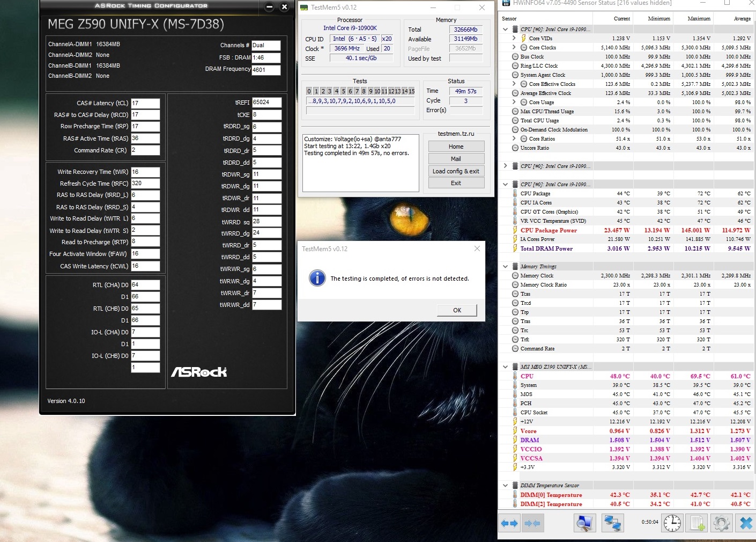Click the Command Rate (CR) field
Image resolution: width=756 pixels, height=542 pixels.
(x=145, y=150)
